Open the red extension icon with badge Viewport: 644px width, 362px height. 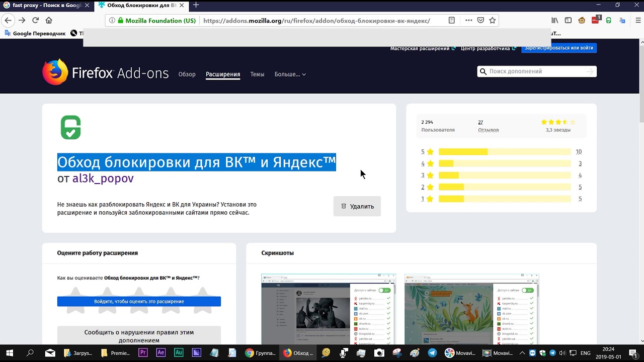click(596, 20)
